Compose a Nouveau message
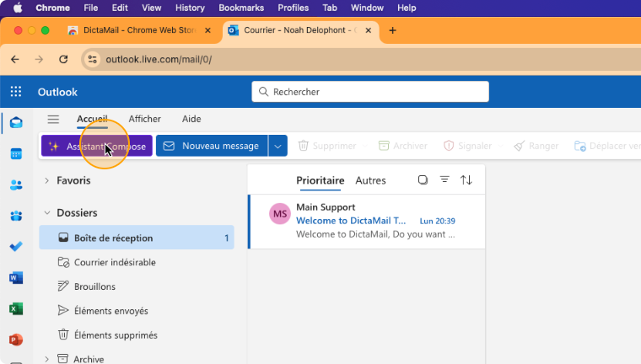641x364 pixels. (212, 146)
